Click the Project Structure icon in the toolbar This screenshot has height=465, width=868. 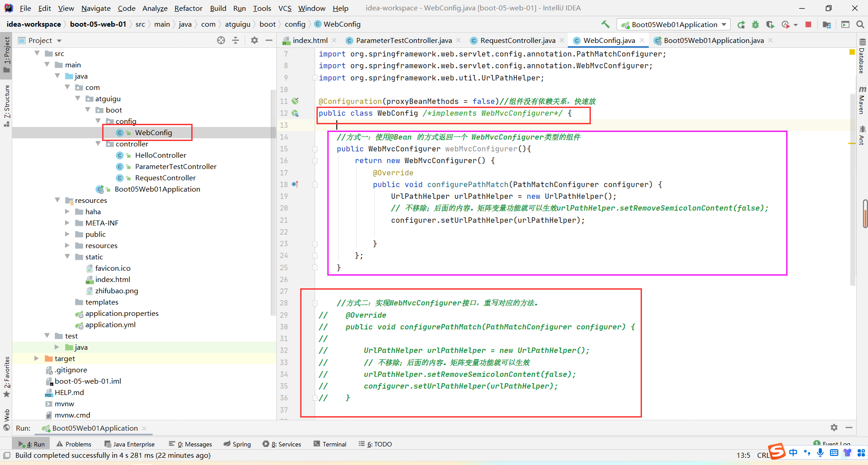point(827,25)
